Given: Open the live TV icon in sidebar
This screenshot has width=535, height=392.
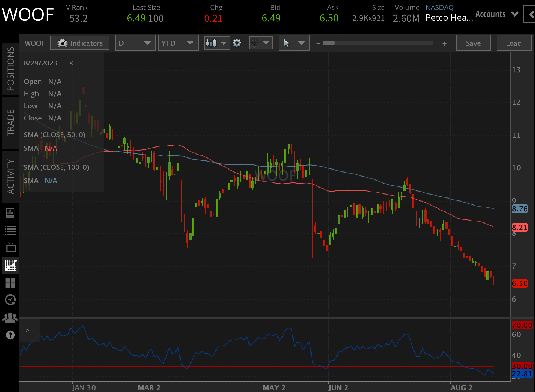Looking at the screenshot, I should point(10,248).
